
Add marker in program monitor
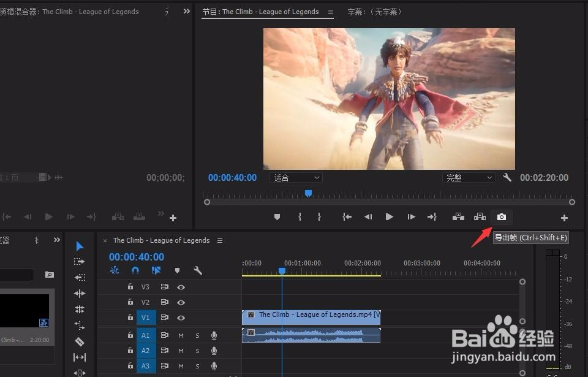[x=277, y=217]
